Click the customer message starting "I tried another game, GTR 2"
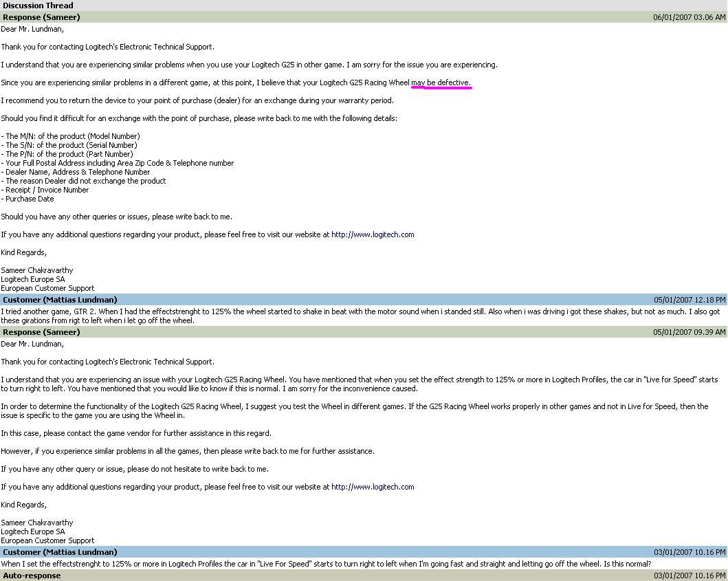 coord(360,316)
